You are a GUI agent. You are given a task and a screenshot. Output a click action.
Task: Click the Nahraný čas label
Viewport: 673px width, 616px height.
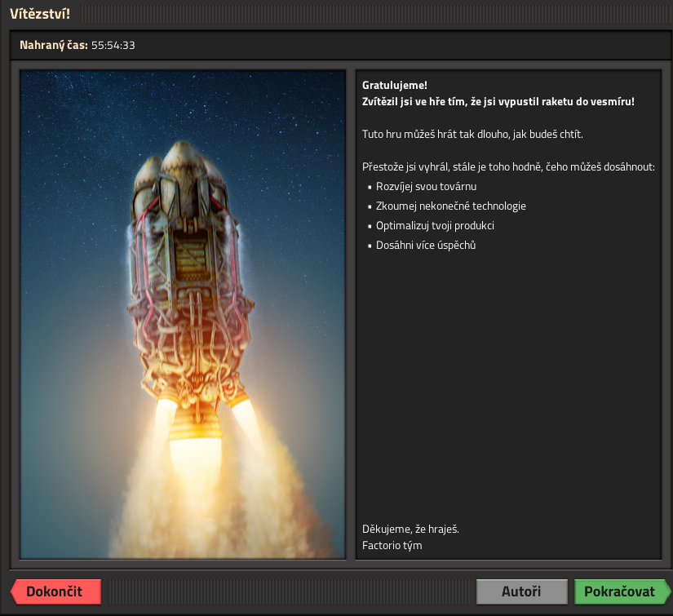pos(53,46)
